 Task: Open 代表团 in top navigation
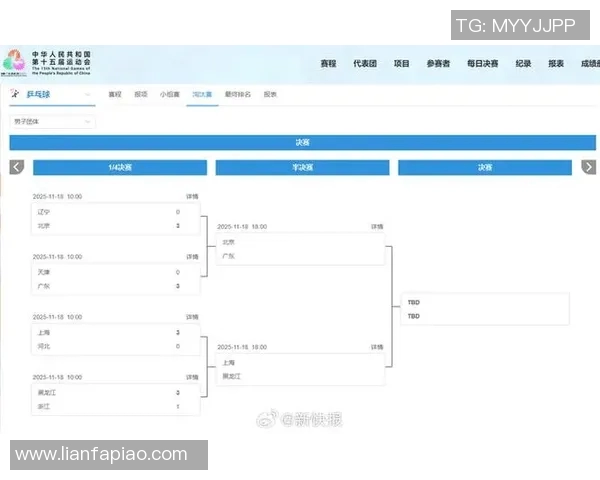point(365,64)
